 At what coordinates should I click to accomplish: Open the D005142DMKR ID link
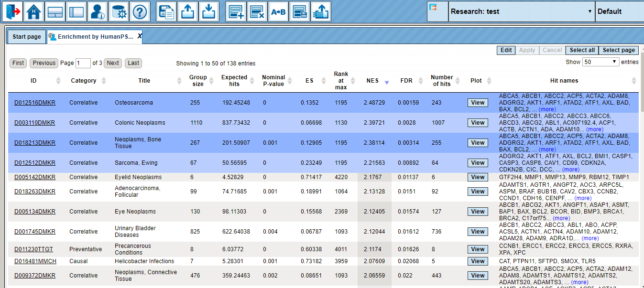click(x=34, y=177)
